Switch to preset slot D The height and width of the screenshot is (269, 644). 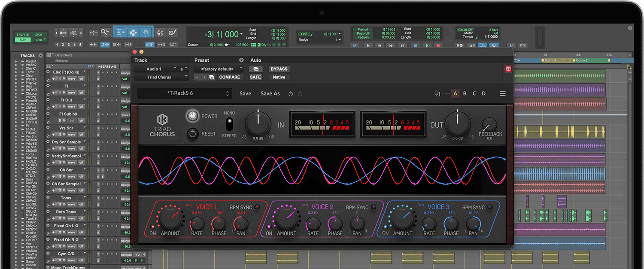(x=484, y=94)
